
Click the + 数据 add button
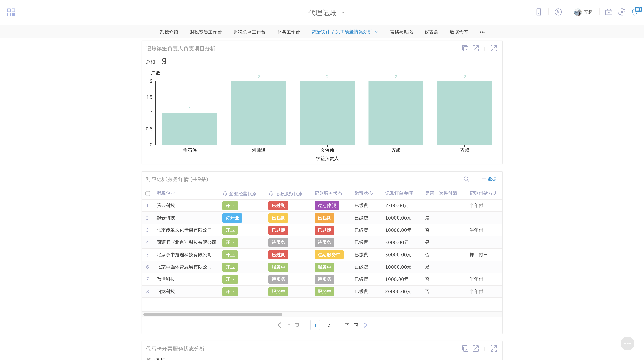tap(489, 179)
